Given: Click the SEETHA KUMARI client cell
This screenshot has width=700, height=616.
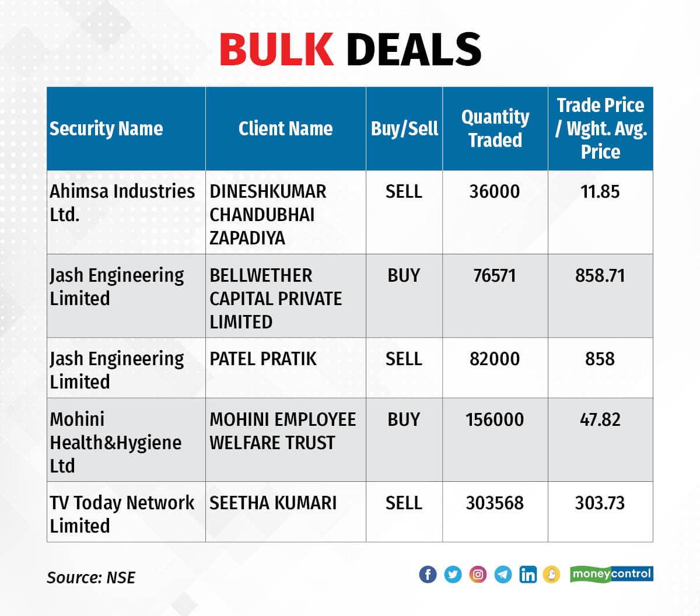Looking at the screenshot, I should 286,512.
